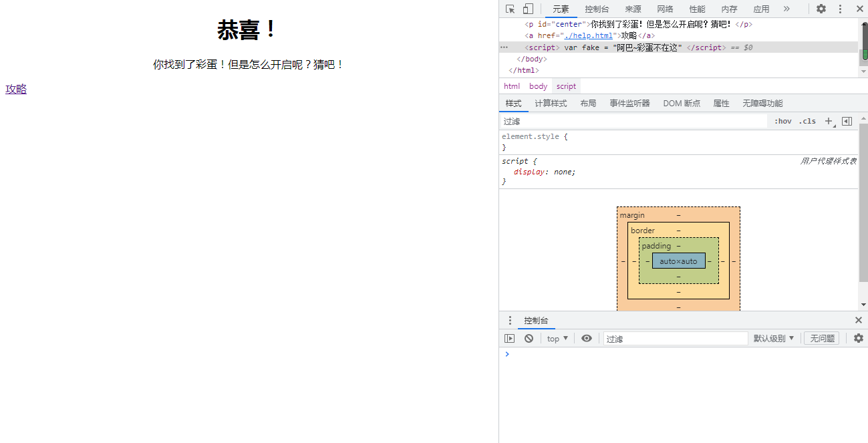Open DevTools settings gear at top

coord(821,9)
